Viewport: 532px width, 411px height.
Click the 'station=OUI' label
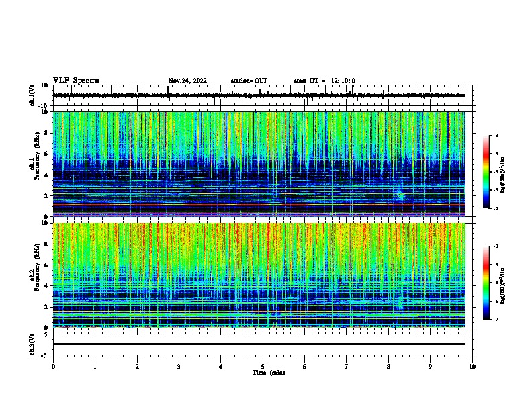pos(249,81)
